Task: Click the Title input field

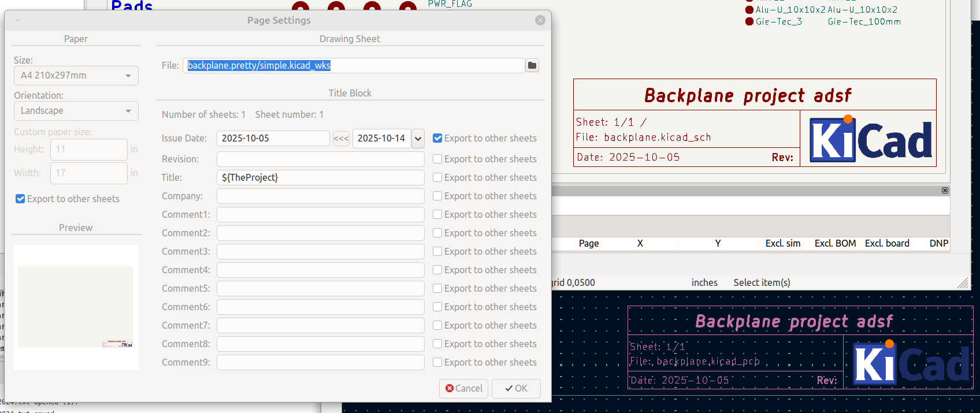Action: 320,178
